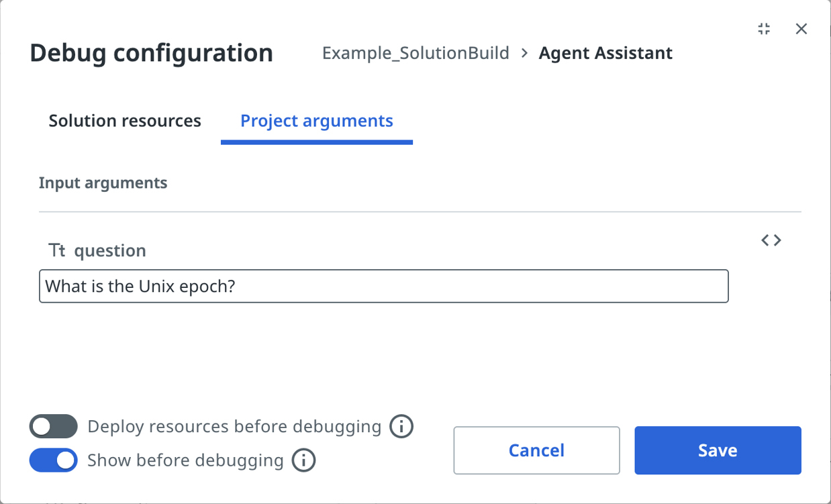Click the Deploy resources before debugging label
The height and width of the screenshot is (504, 831).
[x=234, y=426]
